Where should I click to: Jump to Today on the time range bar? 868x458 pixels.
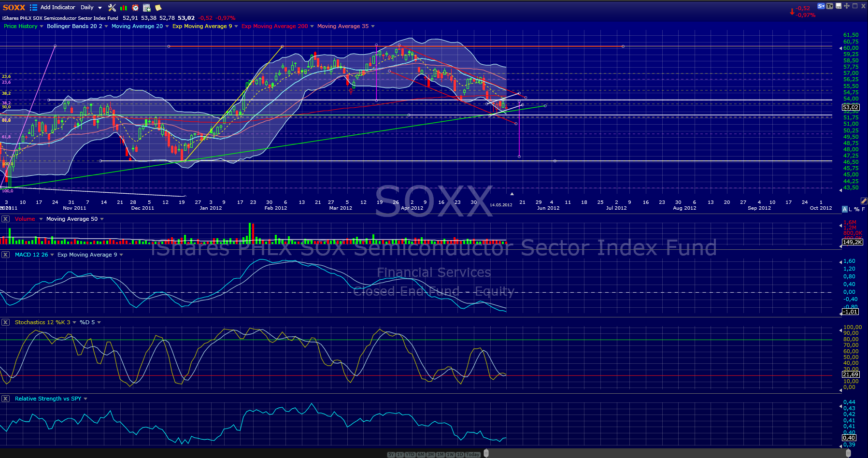[x=473, y=454]
